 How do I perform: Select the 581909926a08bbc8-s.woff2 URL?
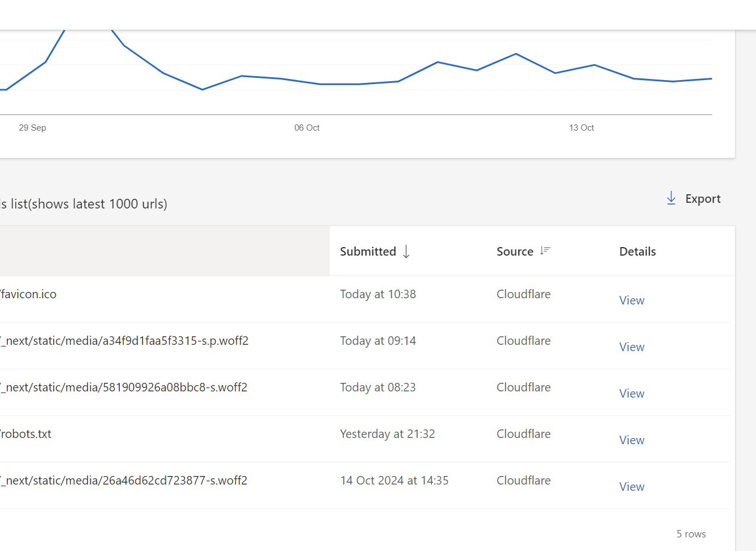tap(124, 387)
